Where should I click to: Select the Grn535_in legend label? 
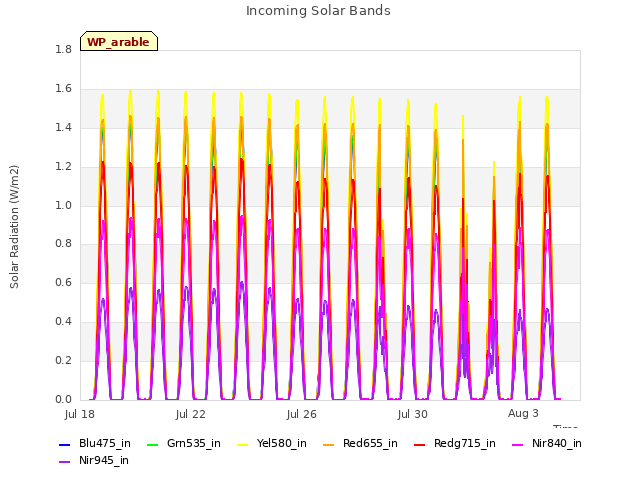tap(193, 444)
